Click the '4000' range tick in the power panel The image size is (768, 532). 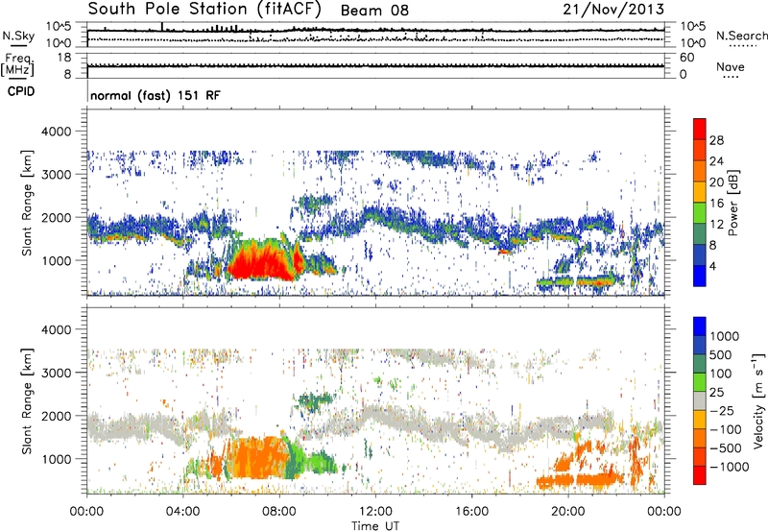pyautogui.click(x=57, y=132)
